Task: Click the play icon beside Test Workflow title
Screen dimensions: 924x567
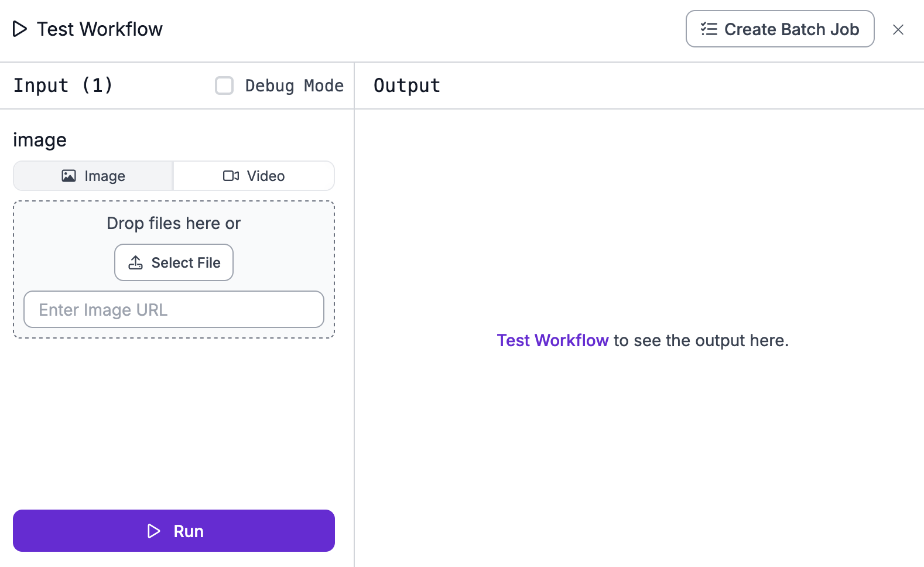Action: [20, 29]
